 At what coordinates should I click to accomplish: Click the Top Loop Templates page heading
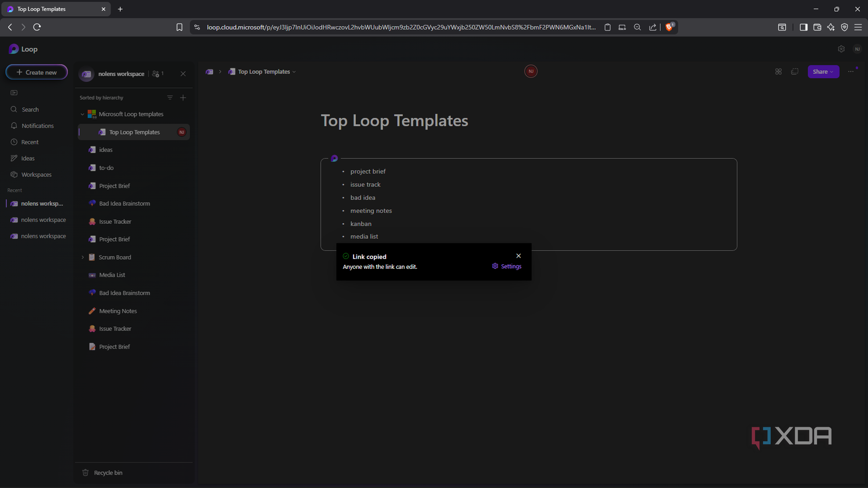click(395, 120)
